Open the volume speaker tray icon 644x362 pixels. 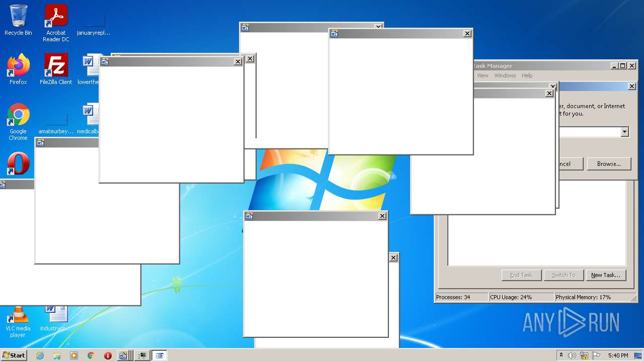(572, 355)
